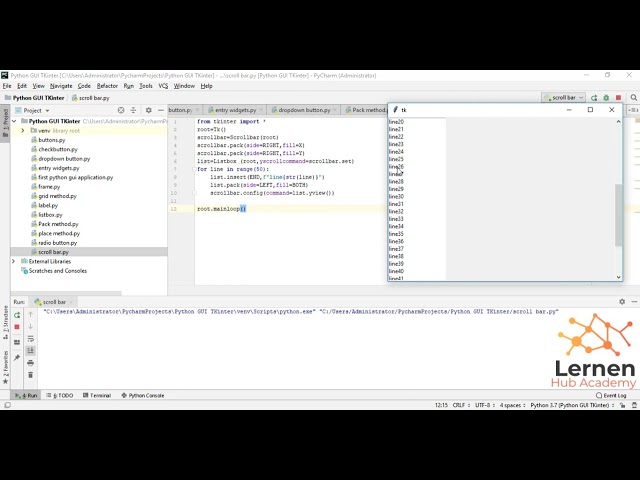The height and width of the screenshot is (480, 640).
Task: Select line30 in the tk listbox
Action: (417, 196)
